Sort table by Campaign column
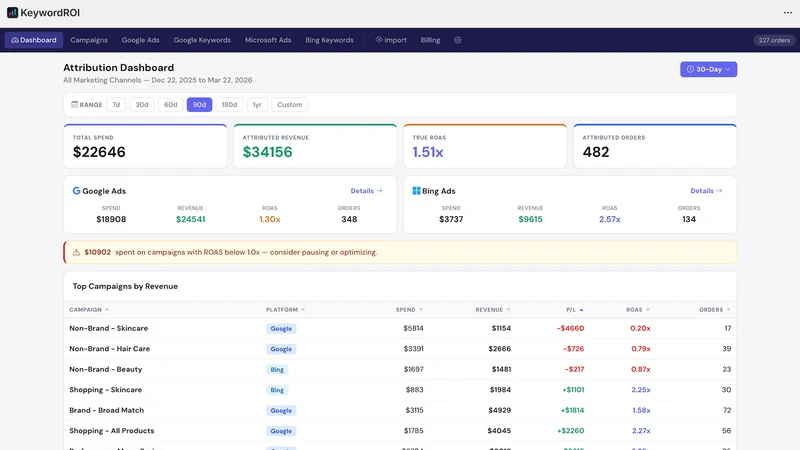800x450 pixels. [89, 310]
